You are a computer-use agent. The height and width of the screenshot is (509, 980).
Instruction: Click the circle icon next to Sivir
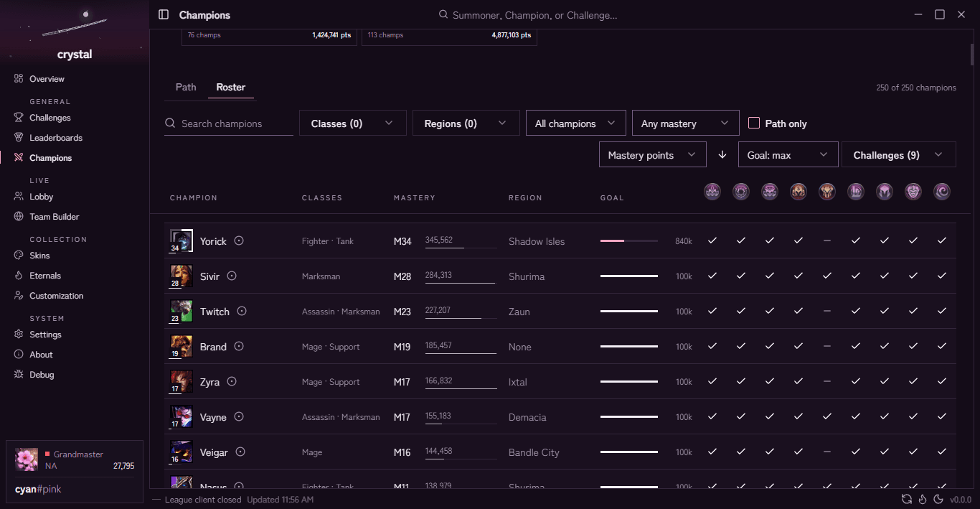232,276
